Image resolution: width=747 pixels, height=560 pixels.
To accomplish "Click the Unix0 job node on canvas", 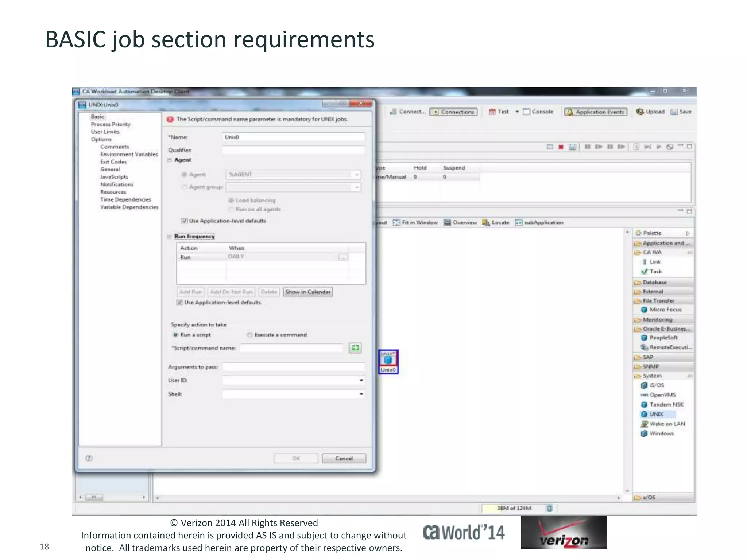I will (388, 362).
